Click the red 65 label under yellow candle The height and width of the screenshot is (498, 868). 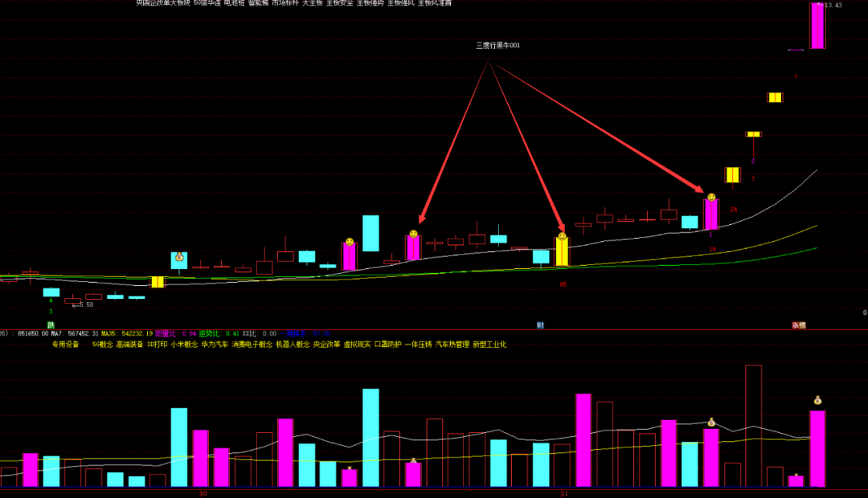pos(563,284)
